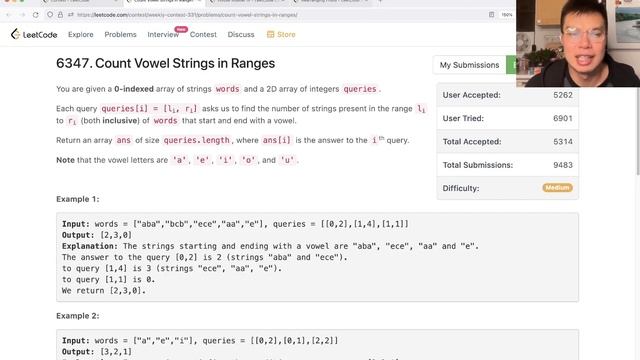
Task: Click the User Tried value 6901
Action: coord(563,118)
